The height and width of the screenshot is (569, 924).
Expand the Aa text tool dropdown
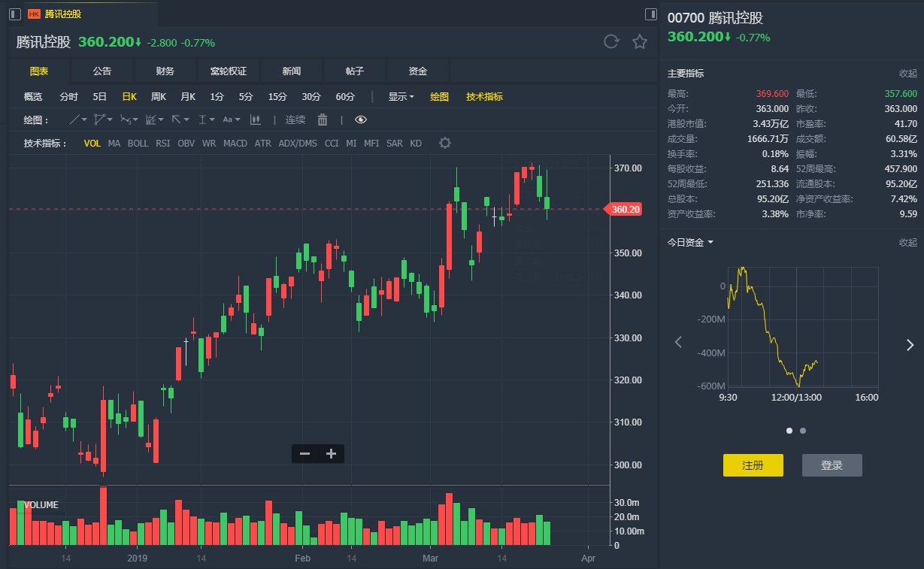tap(231, 120)
